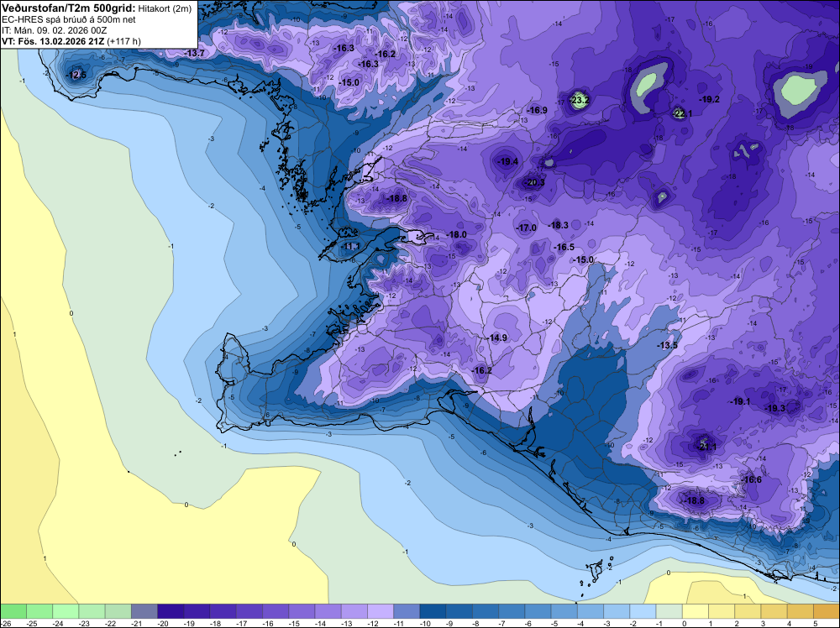The width and height of the screenshot is (840, 628).
Task: Click the -13.5 temperature value on map
Action: point(668,346)
